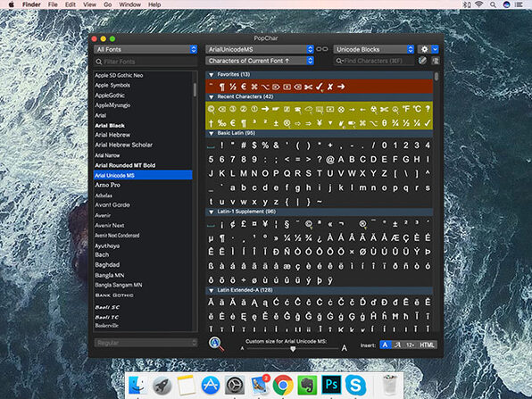Open the File menu
The image size is (532, 399).
coord(53,4)
